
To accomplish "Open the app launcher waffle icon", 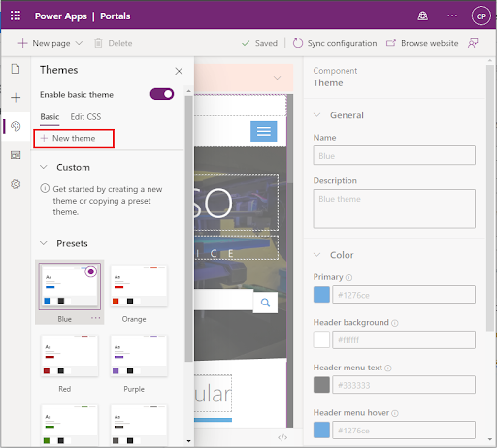I will (16, 16).
